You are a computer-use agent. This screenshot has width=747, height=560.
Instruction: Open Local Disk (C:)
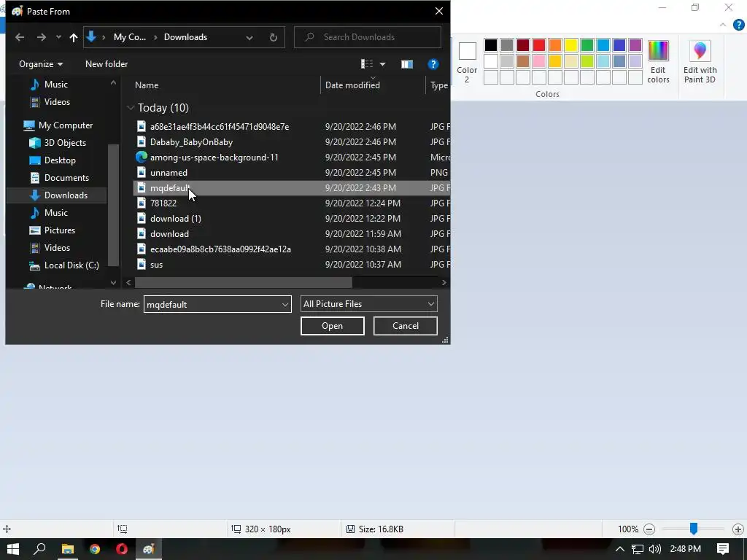coord(71,265)
